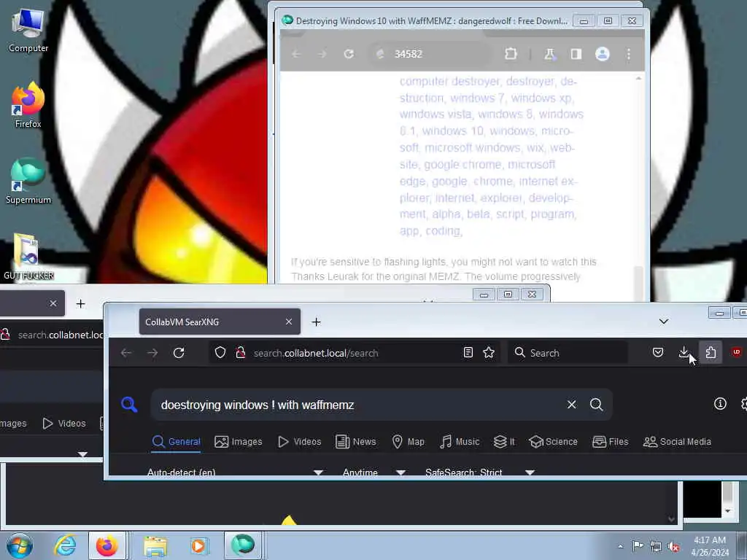Viewport: 747px width, 560px height.
Task: Switch to the Map category
Action: point(408,442)
